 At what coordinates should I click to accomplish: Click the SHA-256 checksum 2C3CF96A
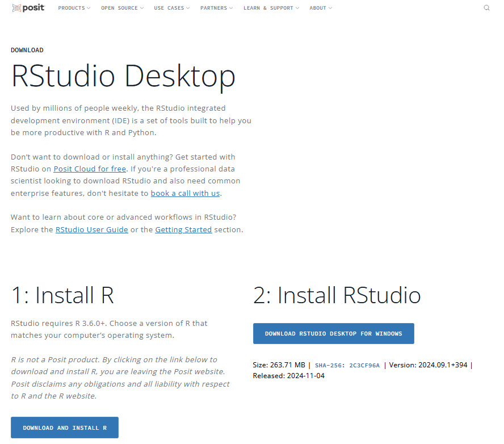(x=347, y=365)
